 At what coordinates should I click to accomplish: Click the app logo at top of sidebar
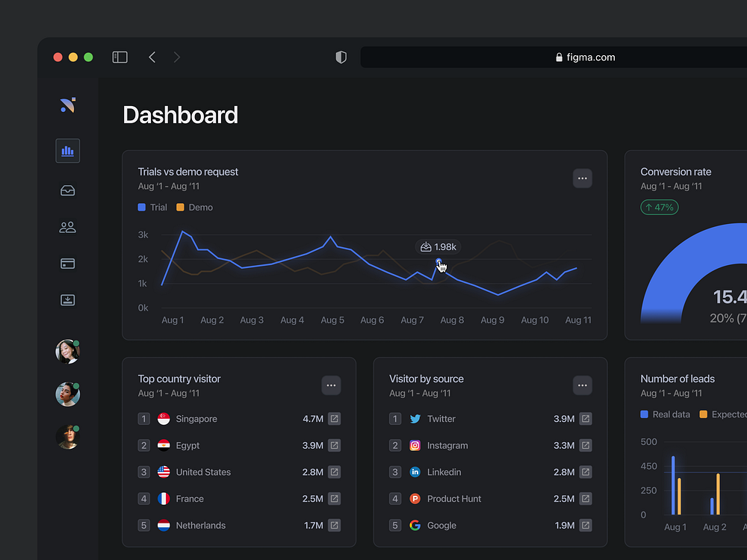point(67,105)
